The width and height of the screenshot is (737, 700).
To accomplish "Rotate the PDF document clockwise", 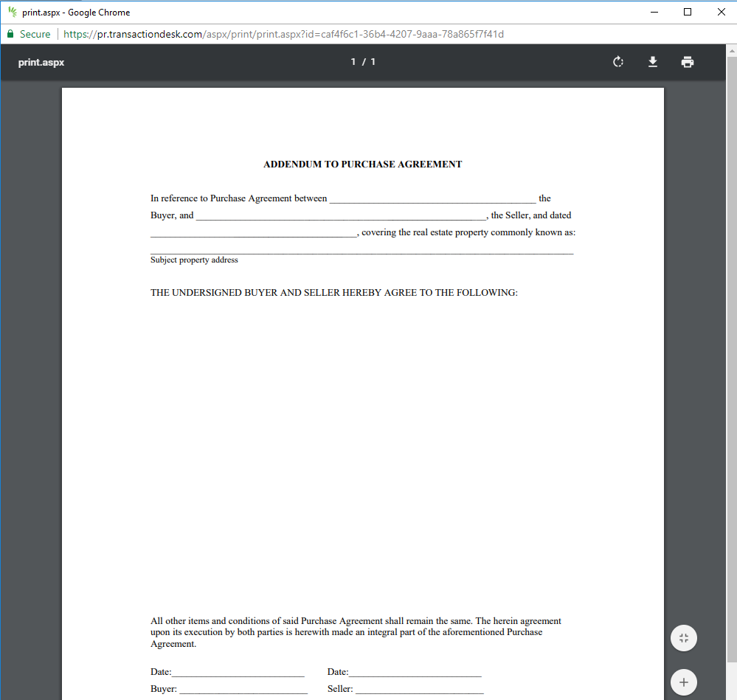I will tap(617, 62).
